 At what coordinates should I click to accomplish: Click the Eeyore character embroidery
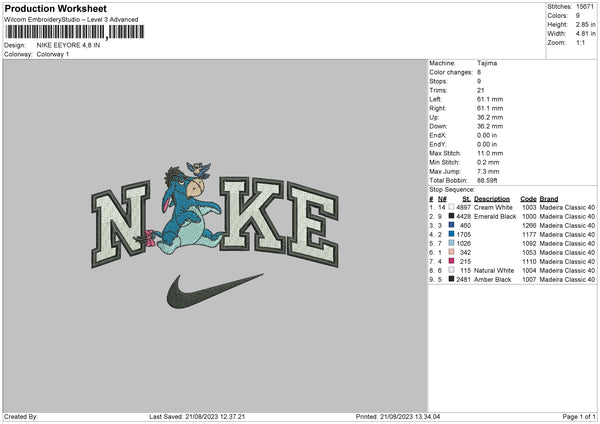point(188,209)
